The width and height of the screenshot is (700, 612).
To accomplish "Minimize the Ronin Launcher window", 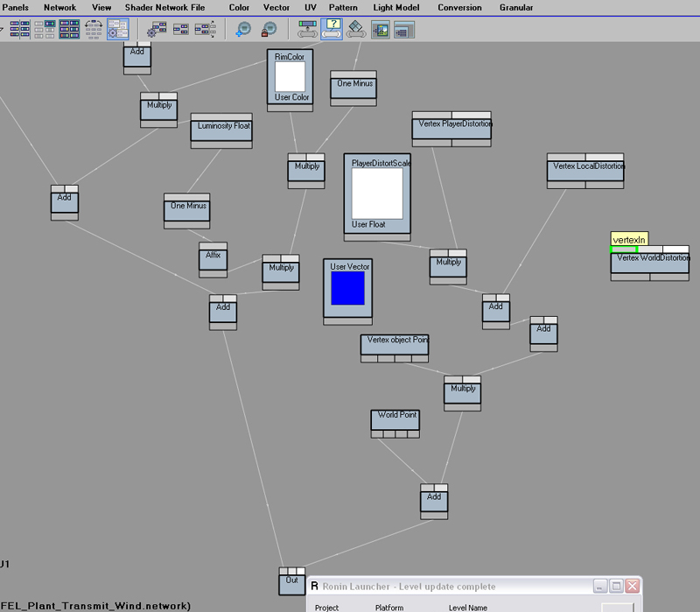I will click(x=600, y=586).
